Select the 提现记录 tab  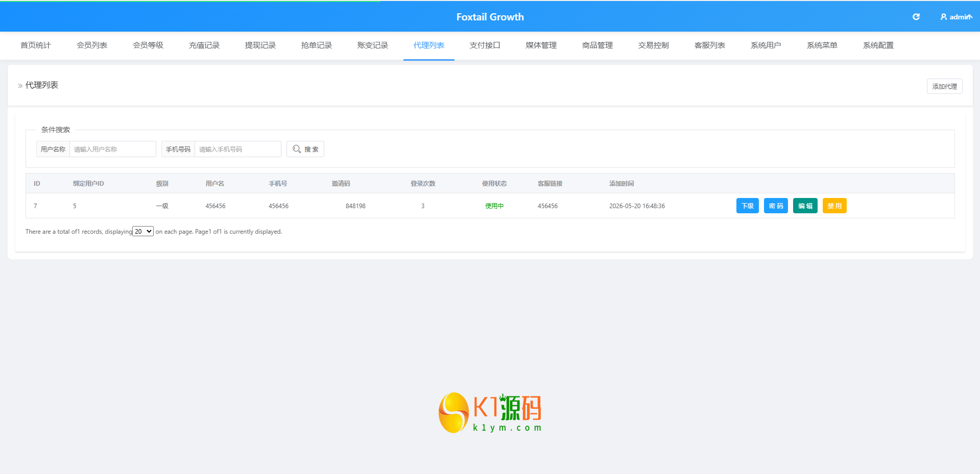260,45
